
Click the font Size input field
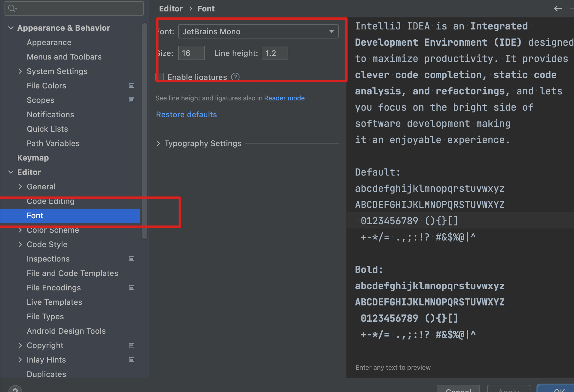coord(191,53)
